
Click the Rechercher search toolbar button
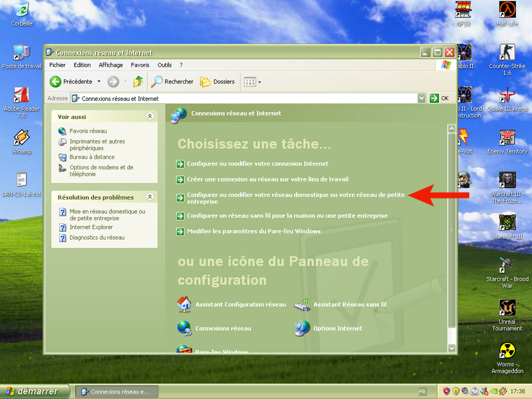[173, 82]
